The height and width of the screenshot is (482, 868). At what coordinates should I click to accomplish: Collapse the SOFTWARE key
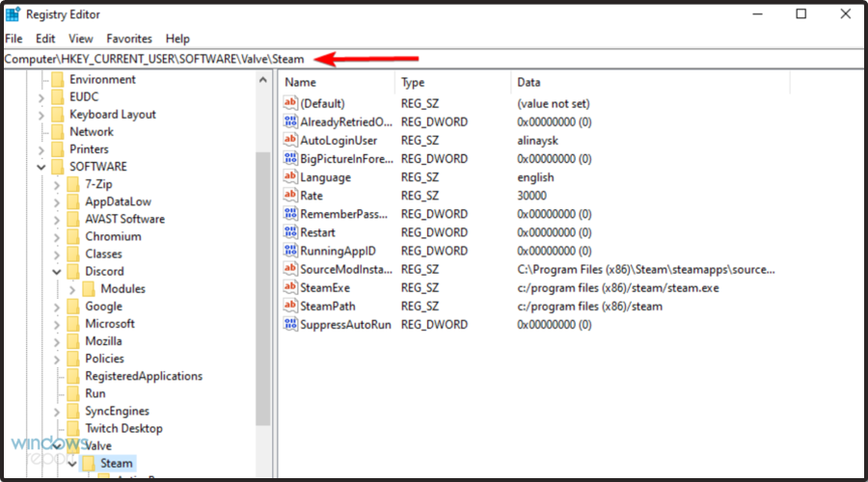(x=41, y=167)
